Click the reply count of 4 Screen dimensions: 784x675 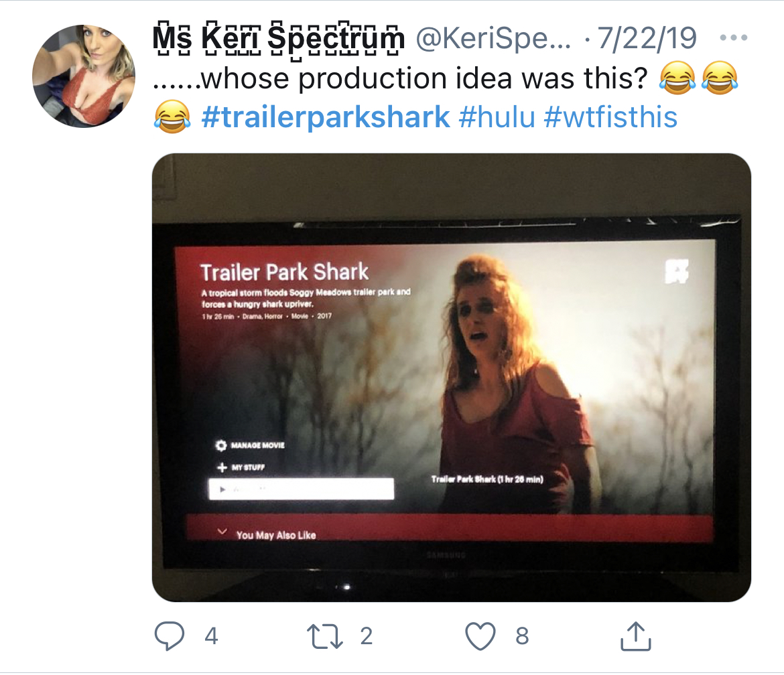coord(211,635)
